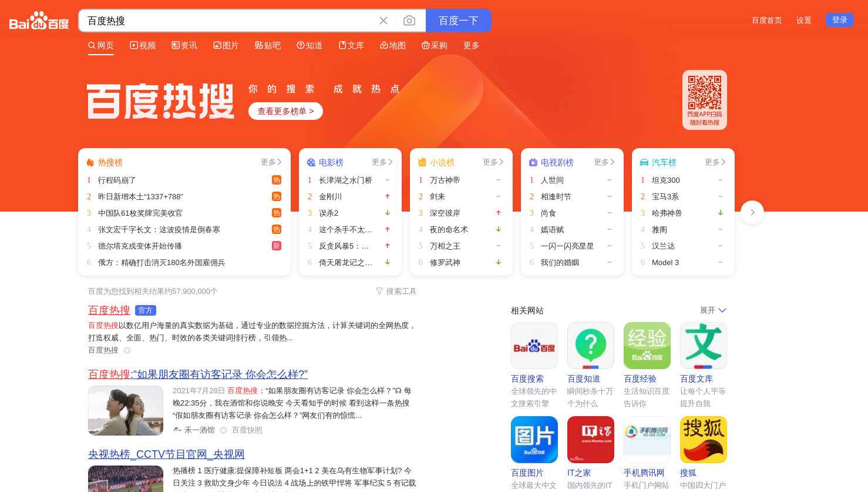Open novel 深空彼岸
Image resolution: width=868 pixels, height=492 pixels.
pos(445,213)
